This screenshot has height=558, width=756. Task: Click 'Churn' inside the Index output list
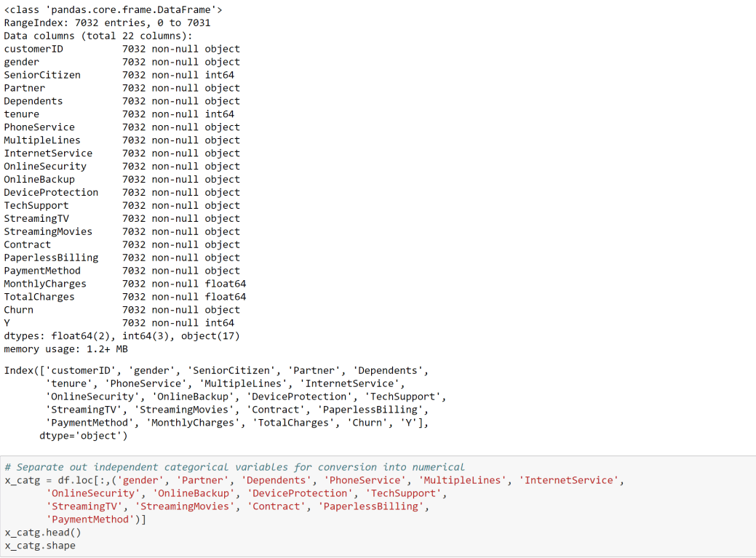point(367,423)
